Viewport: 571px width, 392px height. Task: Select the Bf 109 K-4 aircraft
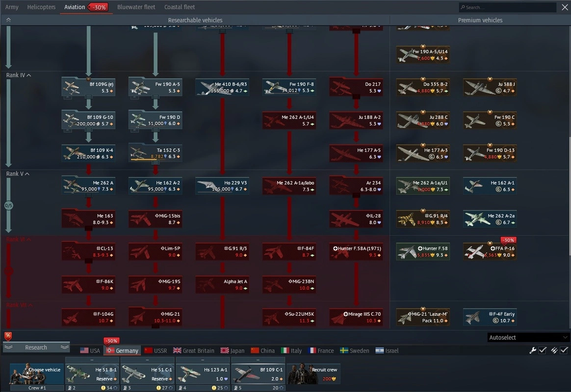pyautogui.click(x=89, y=153)
